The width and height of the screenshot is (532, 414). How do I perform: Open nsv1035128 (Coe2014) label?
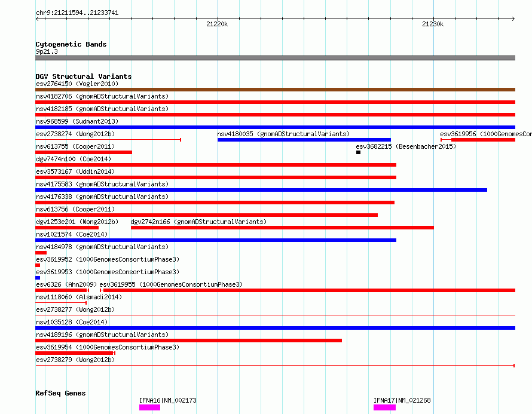[72, 322]
